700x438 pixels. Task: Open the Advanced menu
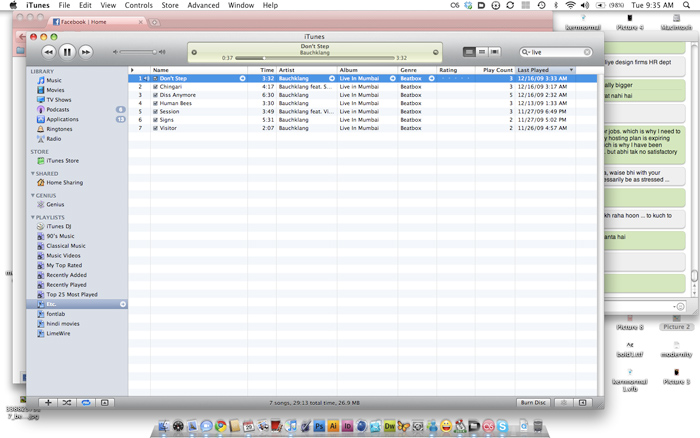pyautogui.click(x=203, y=5)
